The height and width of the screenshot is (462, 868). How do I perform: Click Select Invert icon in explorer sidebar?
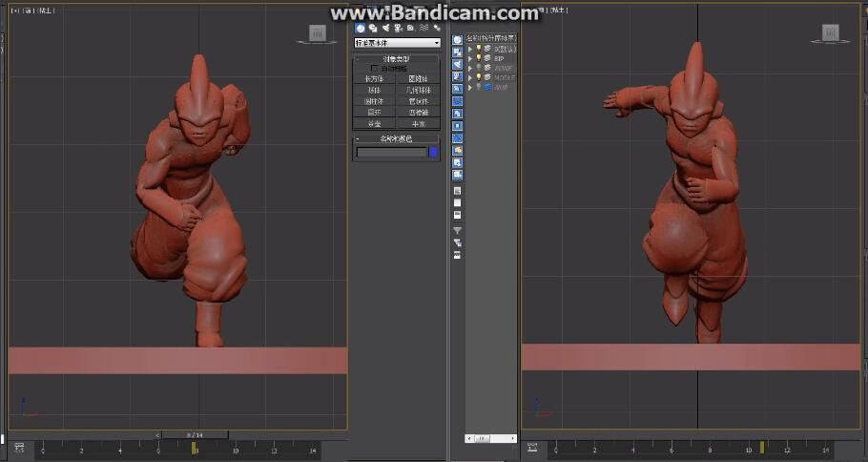pyautogui.click(x=457, y=215)
